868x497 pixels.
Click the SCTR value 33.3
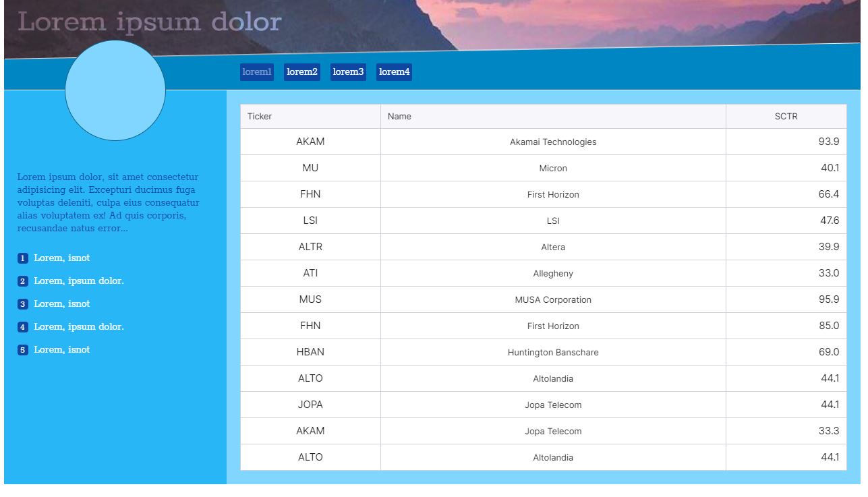point(786,431)
